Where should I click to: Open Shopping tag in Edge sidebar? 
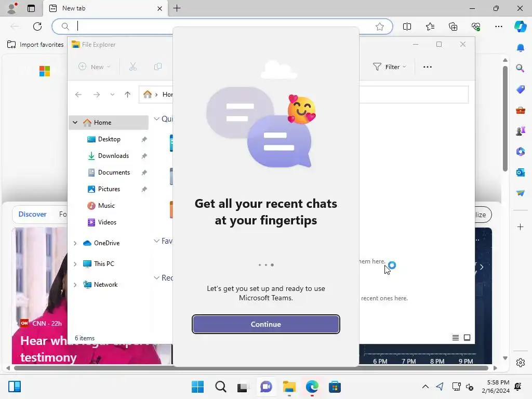coord(520,89)
